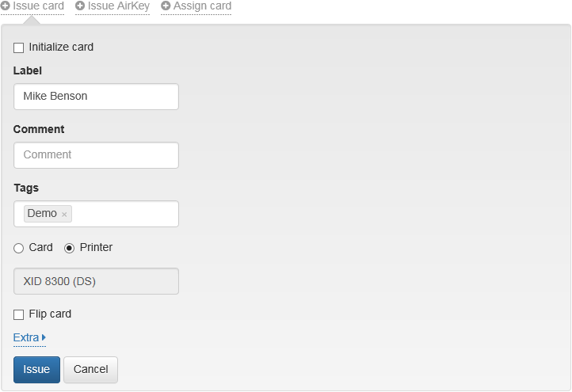572x392 pixels.
Task: Switch to Assign card tab
Action: pyautogui.click(x=196, y=6)
